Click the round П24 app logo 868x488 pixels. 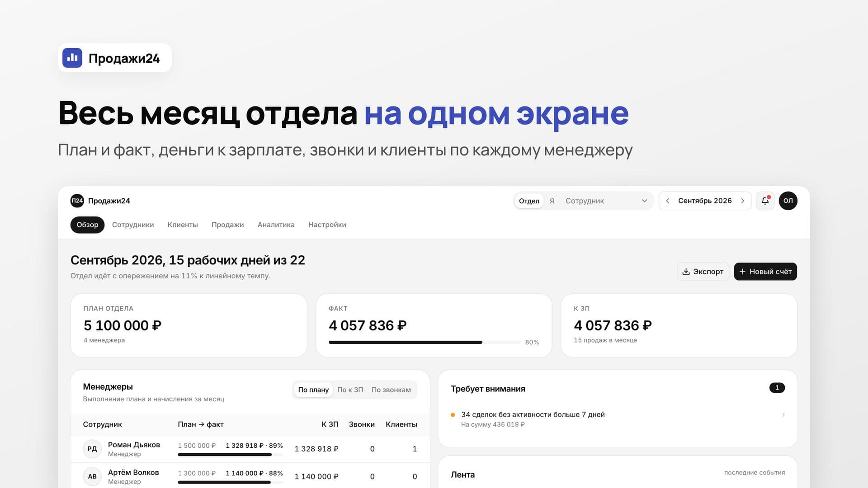coord(77,201)
